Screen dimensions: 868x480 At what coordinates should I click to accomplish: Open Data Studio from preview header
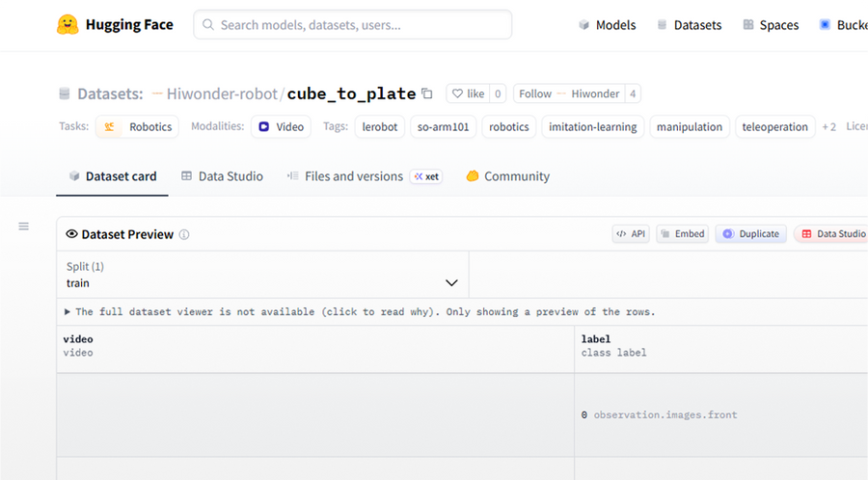[831, 234]
